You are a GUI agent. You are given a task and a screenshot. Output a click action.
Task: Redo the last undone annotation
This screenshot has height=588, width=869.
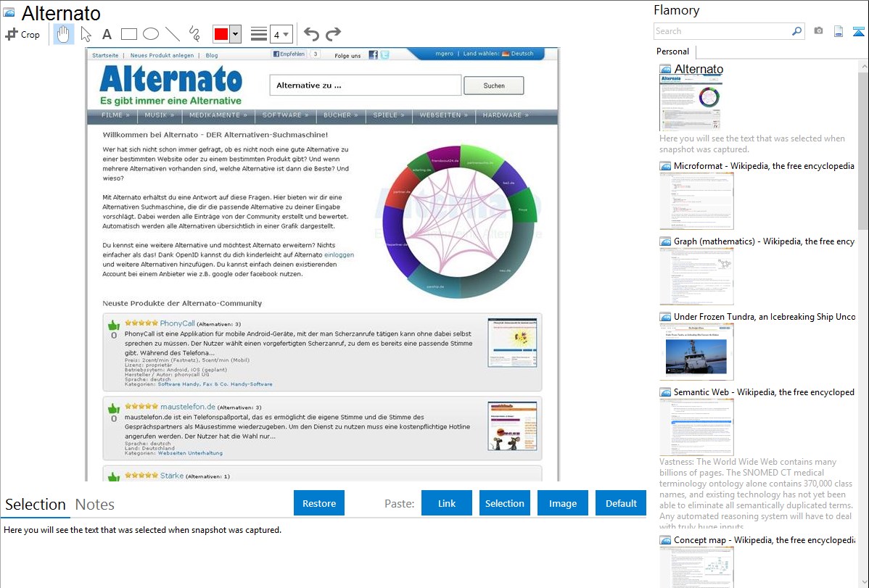(333, 34)
